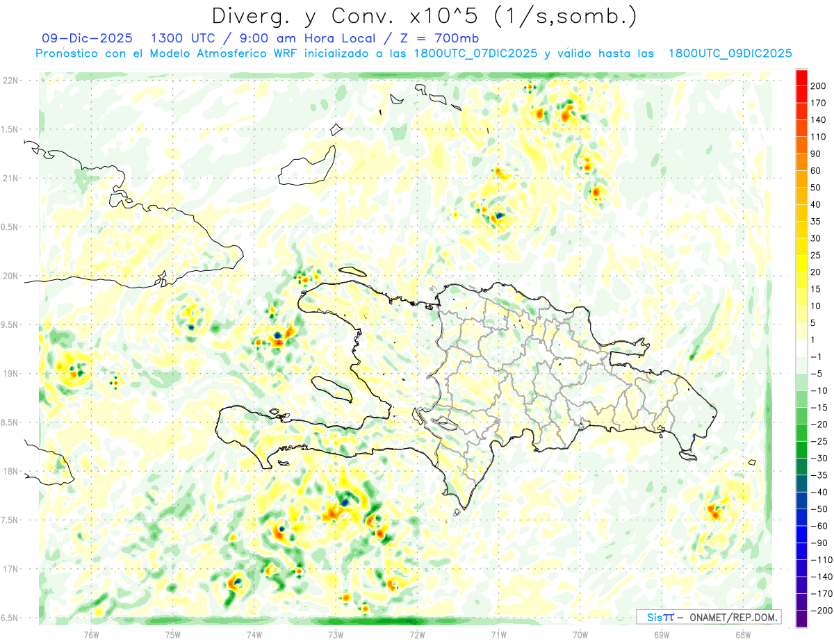Click the positive '5' color scale label
This screenshot has width=834, height=644.
click(x=815, y=323)
